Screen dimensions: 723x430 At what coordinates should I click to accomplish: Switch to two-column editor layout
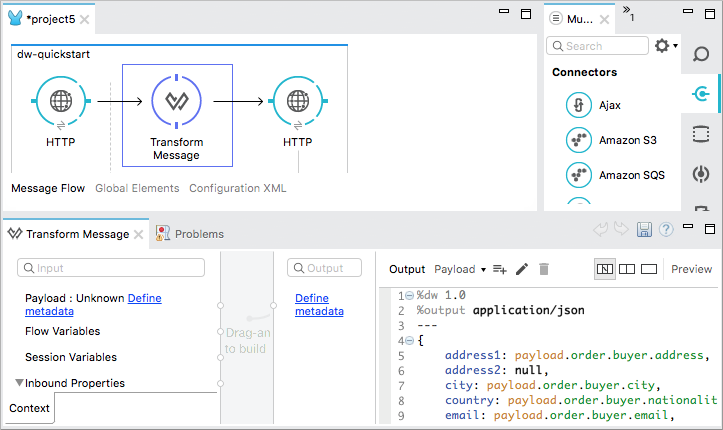[x=627, y=269]
